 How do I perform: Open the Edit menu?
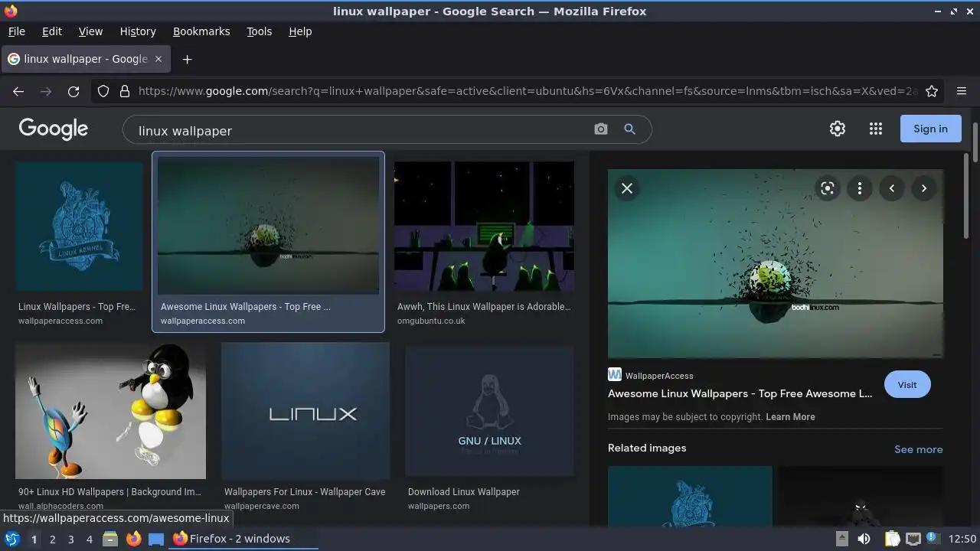[x=52, y=31]
